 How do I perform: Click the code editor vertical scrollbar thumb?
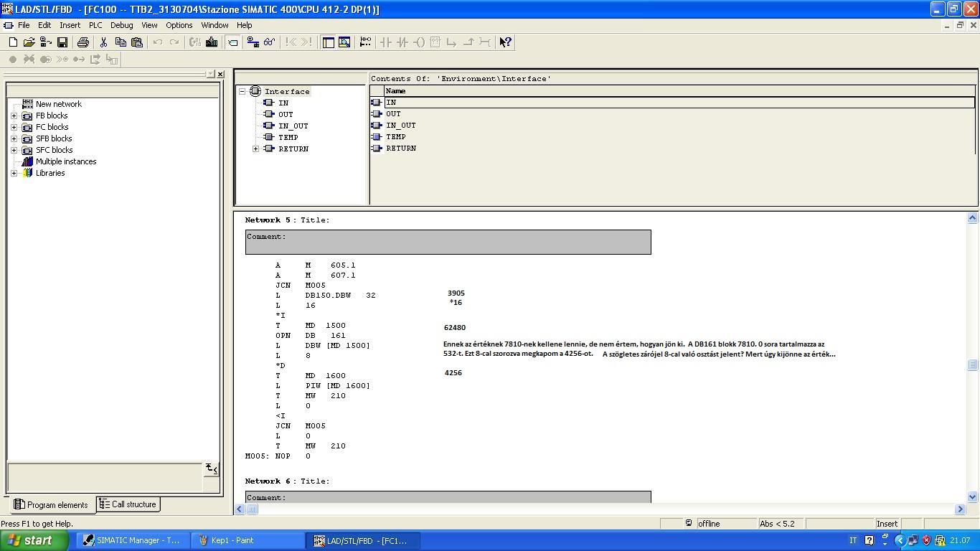click(972, 364)
